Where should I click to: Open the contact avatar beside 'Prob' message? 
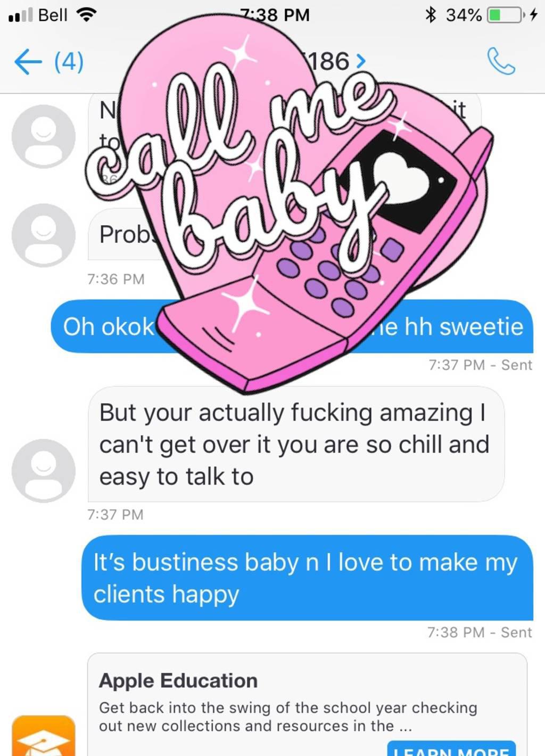pos(44,235)
